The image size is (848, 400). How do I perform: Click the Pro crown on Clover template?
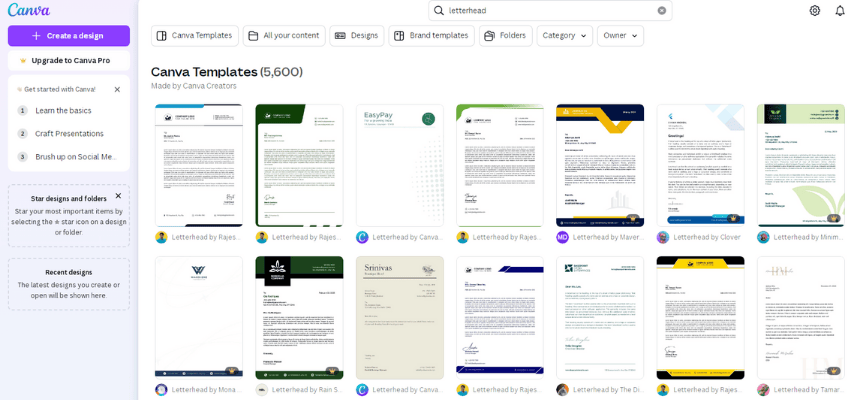point(733,218)
